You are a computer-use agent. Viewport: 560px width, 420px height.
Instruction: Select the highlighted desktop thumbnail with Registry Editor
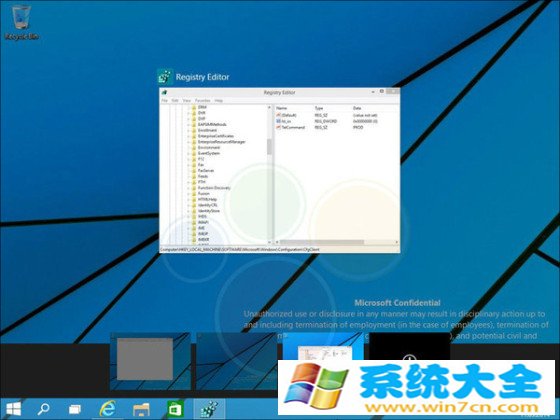tap(323, 346)
